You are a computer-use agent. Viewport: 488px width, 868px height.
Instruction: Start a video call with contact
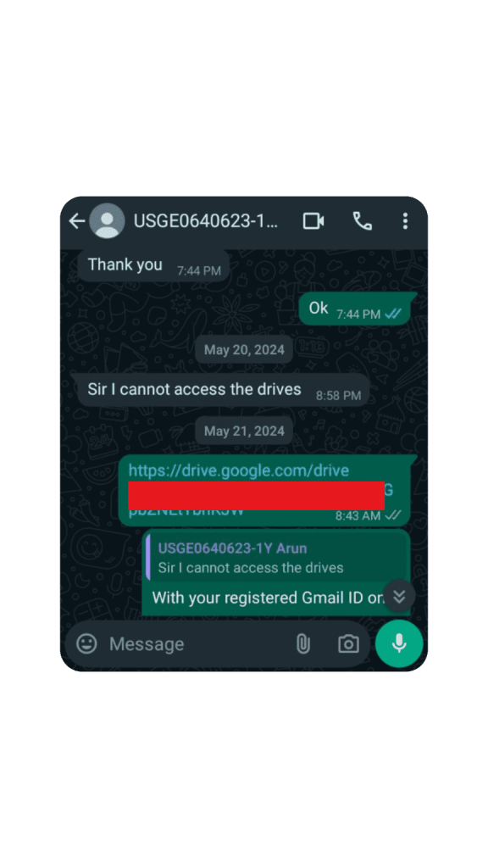pyautogui.click(x=313, y=221)
